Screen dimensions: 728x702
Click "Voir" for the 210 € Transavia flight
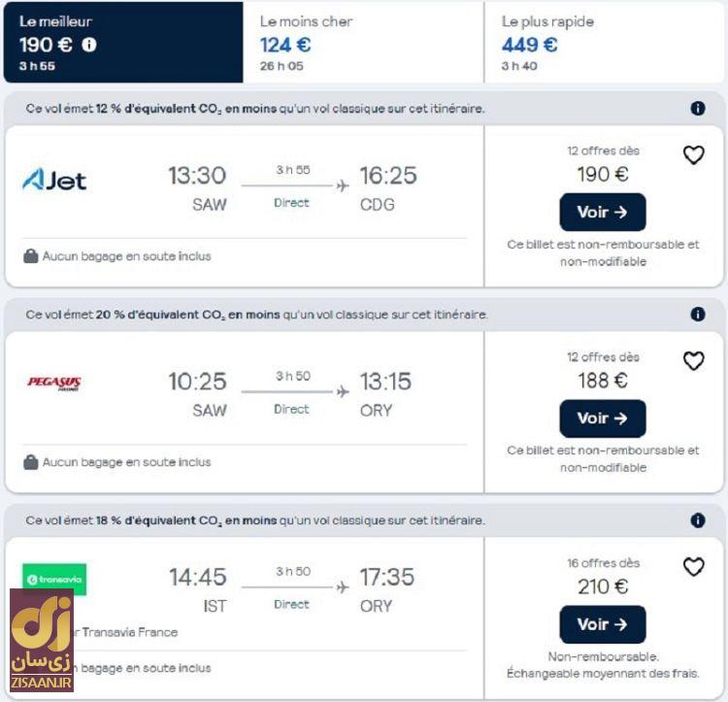(602, 624)
